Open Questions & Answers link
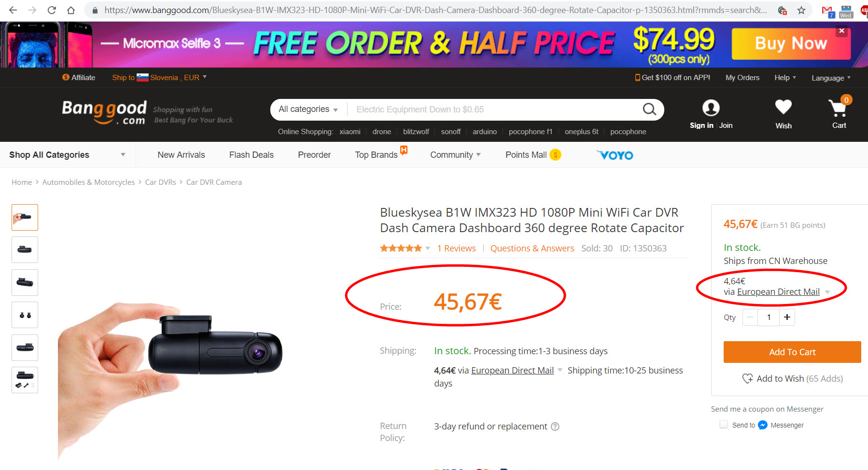The width and height of the screenshot is (868, 470). click(532, 248)
